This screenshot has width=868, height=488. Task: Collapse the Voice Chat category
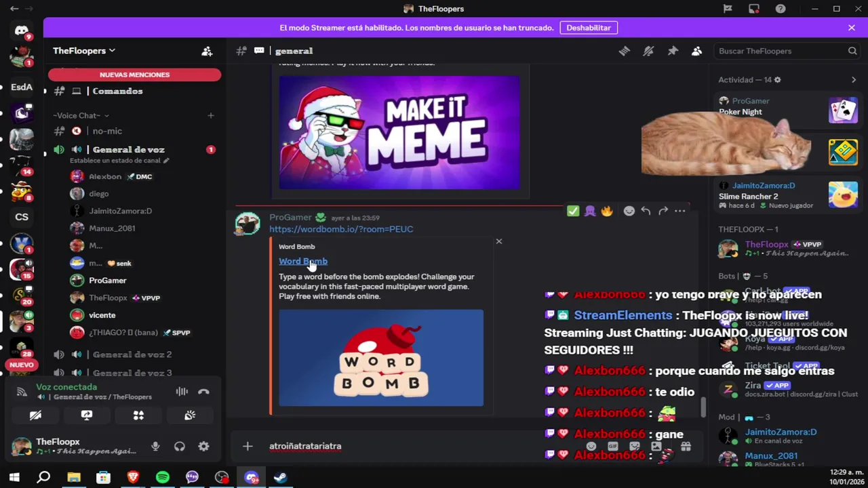point(81,116)
